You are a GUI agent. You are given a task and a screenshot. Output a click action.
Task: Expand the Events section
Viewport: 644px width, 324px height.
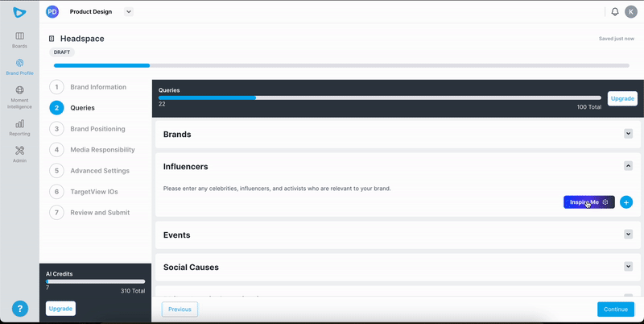[628, 234]
